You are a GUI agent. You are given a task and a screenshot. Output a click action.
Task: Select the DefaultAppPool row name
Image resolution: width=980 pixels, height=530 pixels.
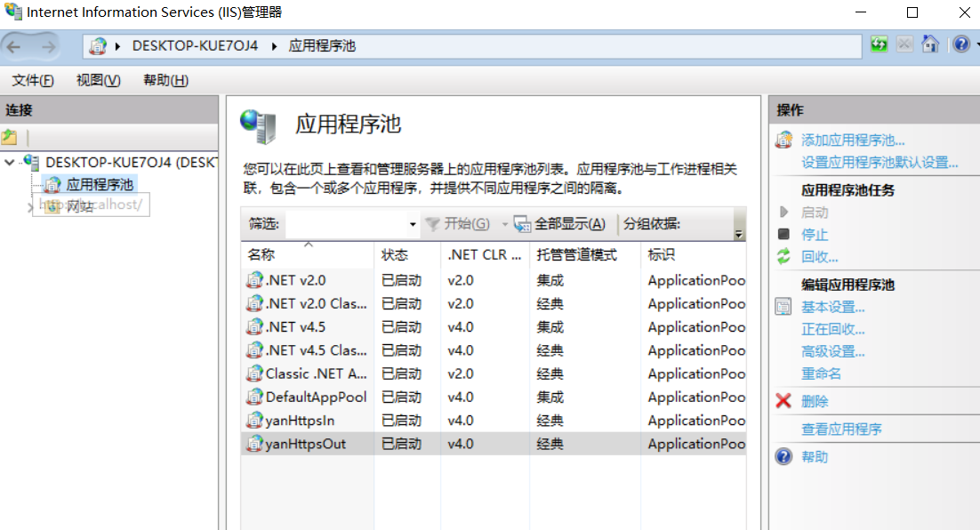(x=317, y=397)
